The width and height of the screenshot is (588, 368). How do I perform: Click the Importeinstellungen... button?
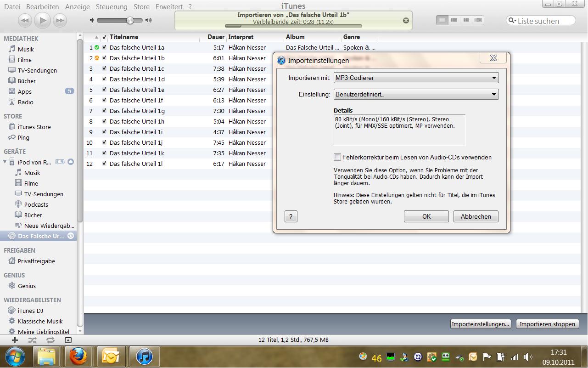(x=481, y=324)
